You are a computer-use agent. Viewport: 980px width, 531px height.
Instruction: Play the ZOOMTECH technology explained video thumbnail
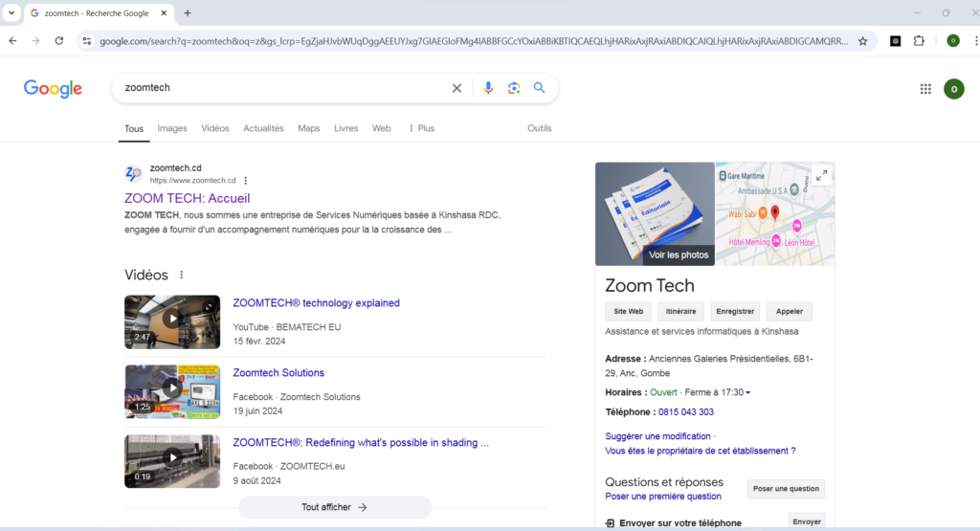click(172, 321)
